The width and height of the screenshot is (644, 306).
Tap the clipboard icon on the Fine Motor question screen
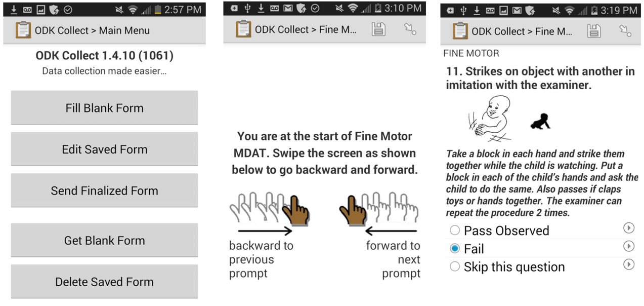(x=460, y=31)
